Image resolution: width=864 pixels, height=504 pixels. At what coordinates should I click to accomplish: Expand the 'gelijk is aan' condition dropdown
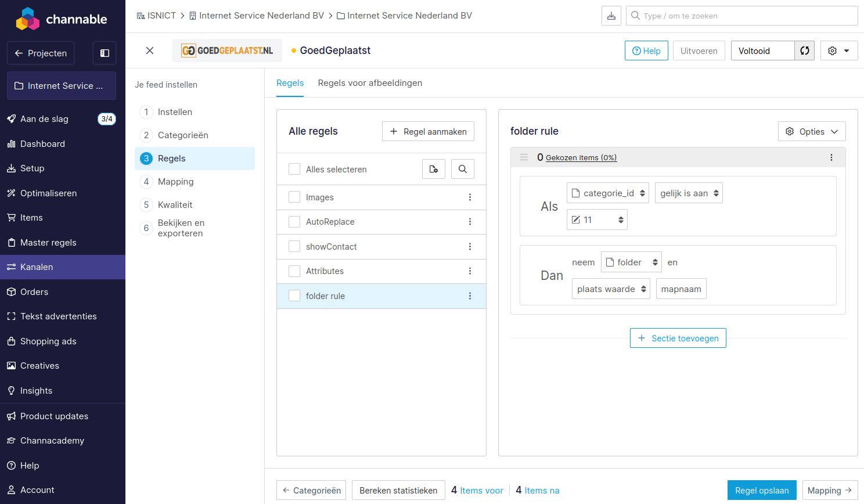point(689,193)
